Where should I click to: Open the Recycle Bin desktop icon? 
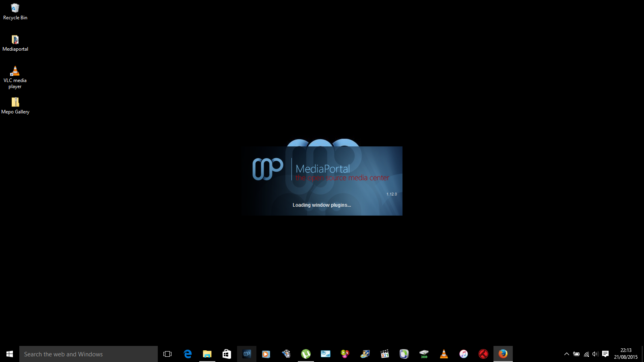15,12
